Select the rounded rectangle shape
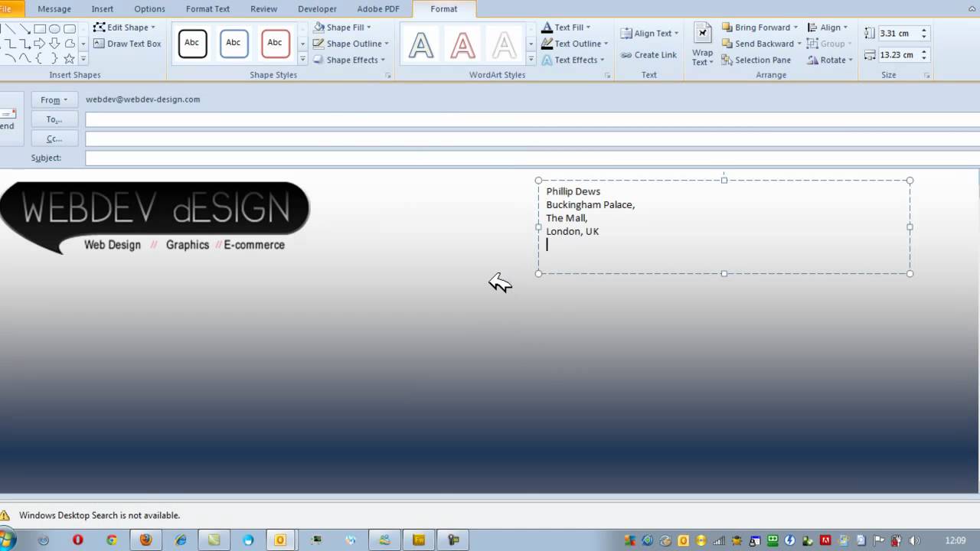Screen dimensions: 980x551 (x=69, y=29)
